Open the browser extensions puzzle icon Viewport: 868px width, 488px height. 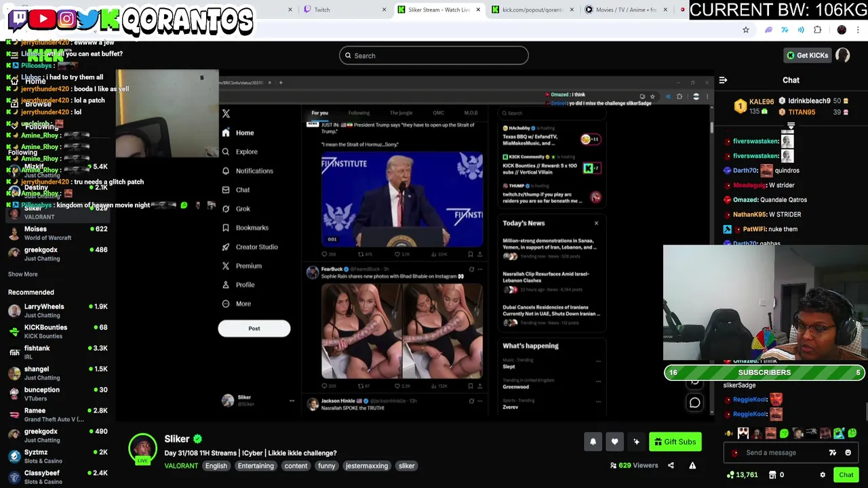tap(817, 30)
